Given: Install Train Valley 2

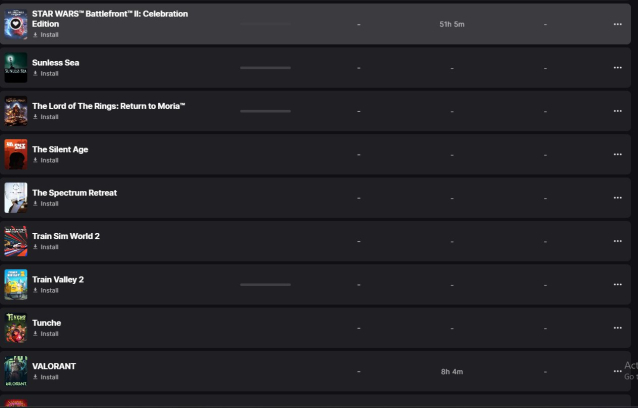Looking at the screenshot, I should click(46, 290).
